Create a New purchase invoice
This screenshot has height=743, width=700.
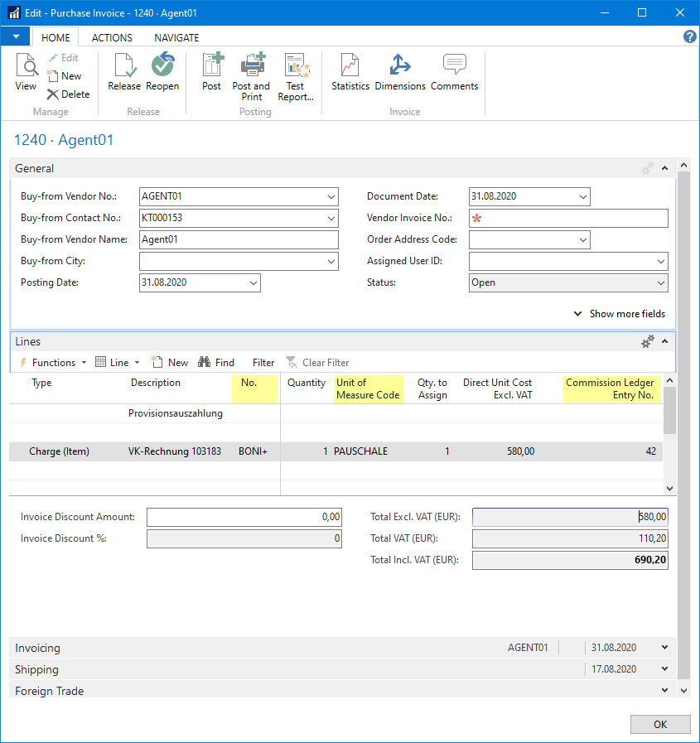[x=65, y=75]
